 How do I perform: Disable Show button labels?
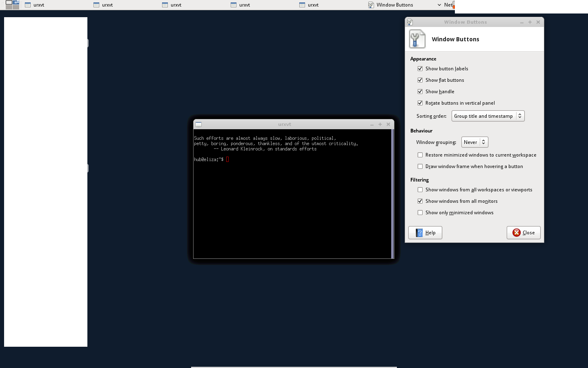[420, 69]
